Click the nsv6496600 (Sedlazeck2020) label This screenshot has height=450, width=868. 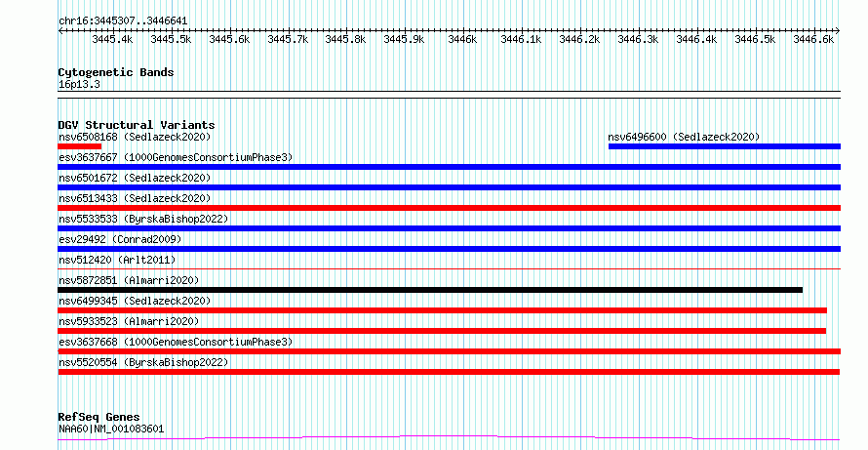[684, 137]
